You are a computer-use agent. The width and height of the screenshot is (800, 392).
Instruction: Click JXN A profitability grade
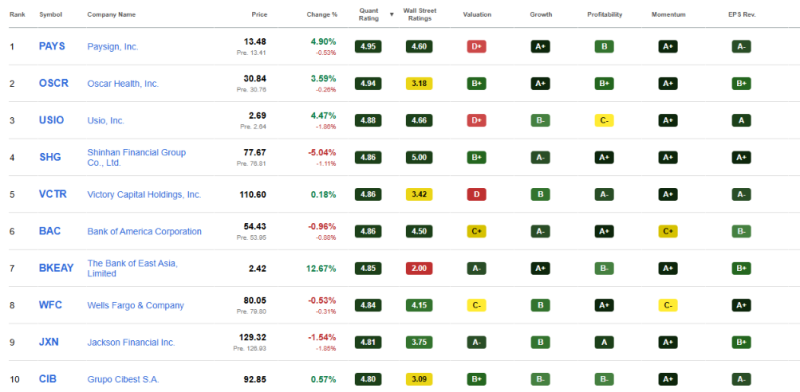pos(604,342)
